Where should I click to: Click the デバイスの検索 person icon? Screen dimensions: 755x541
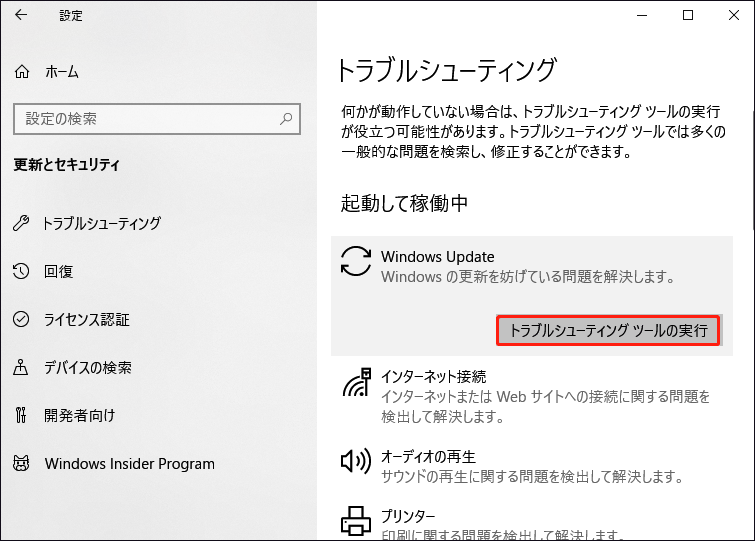coord(22,368)
